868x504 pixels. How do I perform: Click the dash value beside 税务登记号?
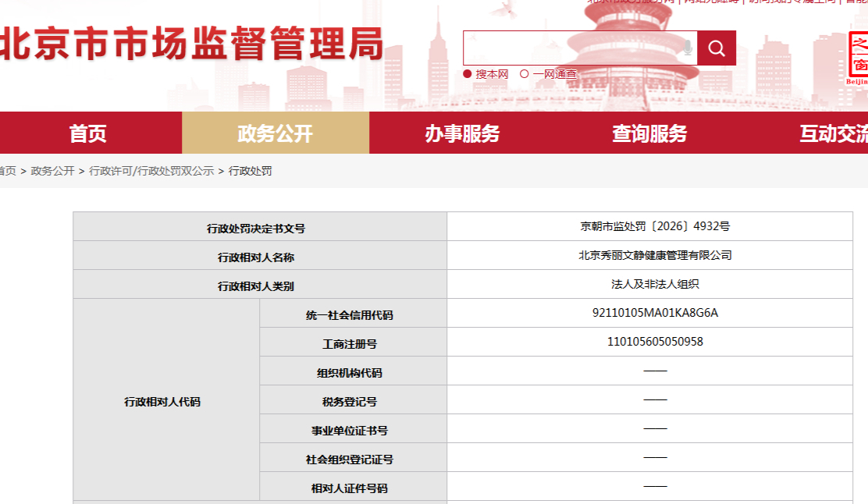[x=655, y=399]
